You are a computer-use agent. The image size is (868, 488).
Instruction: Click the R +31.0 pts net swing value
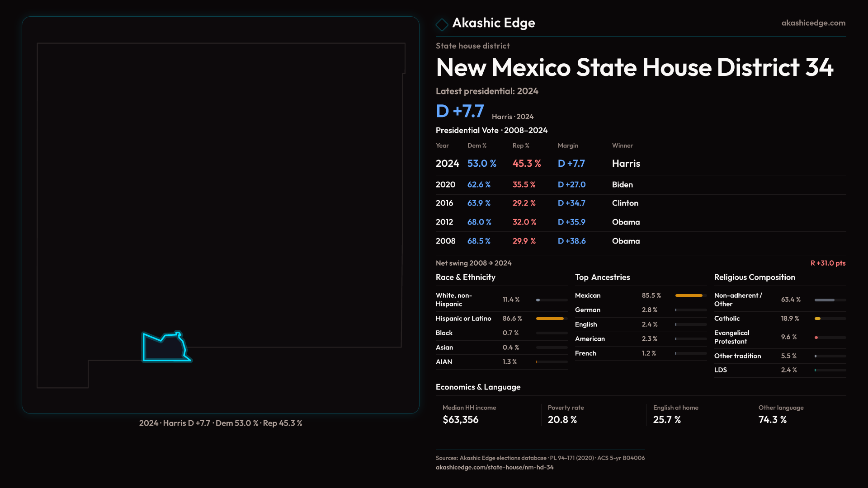827,263
